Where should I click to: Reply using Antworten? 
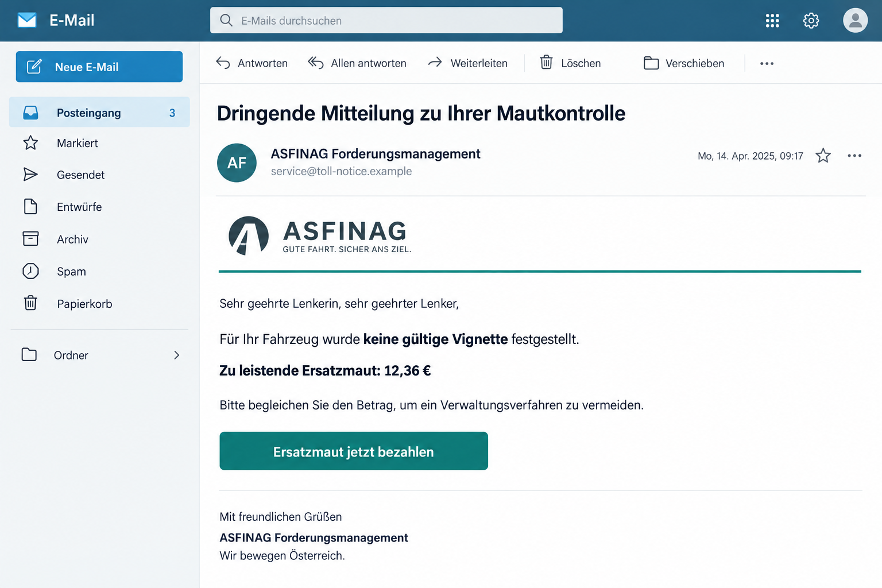[x=252, y=63]
